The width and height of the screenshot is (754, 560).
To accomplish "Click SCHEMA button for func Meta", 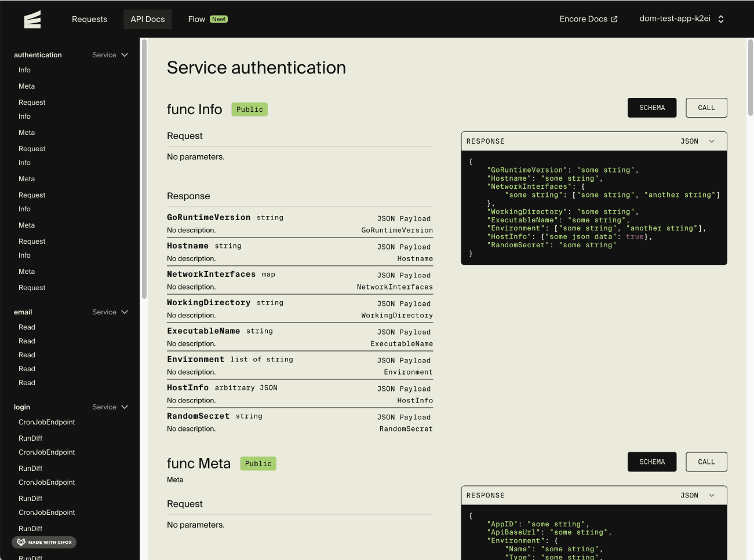I will 652,462.
